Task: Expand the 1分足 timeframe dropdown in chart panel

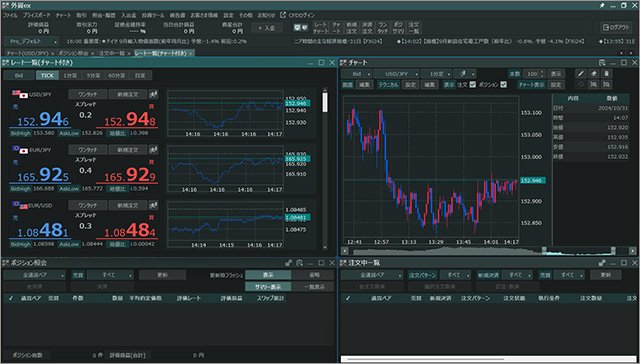Action: (x=436, y=74)
